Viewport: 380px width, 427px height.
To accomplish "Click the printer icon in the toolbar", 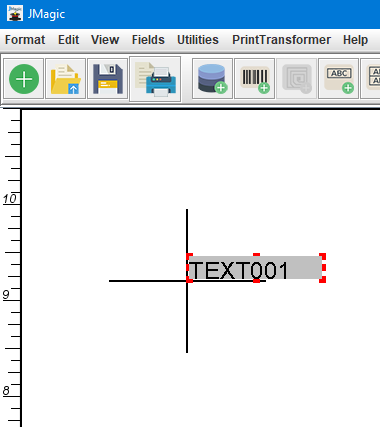I will point(155,79).
